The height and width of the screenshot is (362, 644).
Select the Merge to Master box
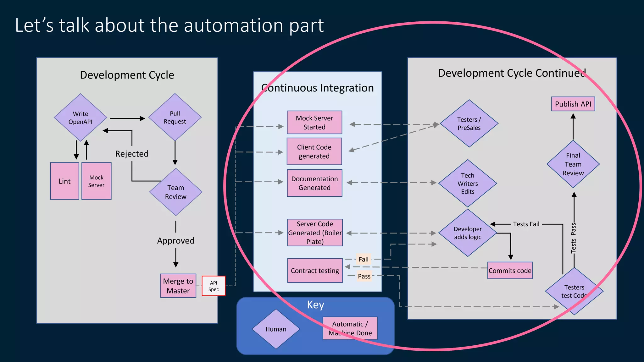tap(178, 286)
